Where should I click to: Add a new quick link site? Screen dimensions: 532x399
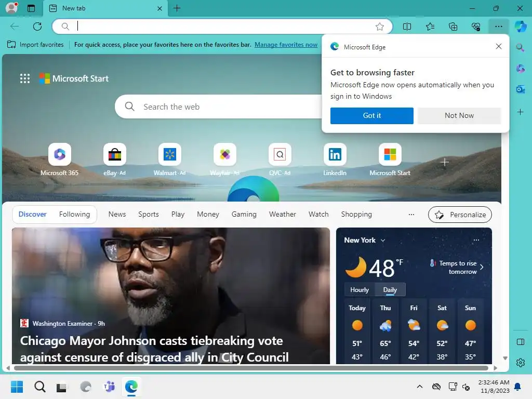(x=445, y=163)
